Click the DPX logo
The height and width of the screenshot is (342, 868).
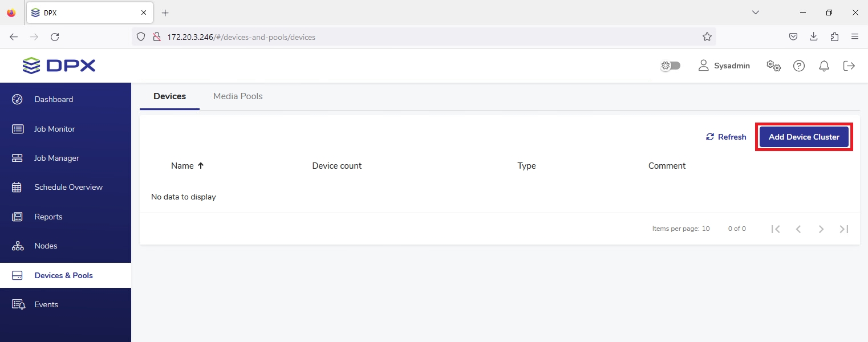point(59,66)
